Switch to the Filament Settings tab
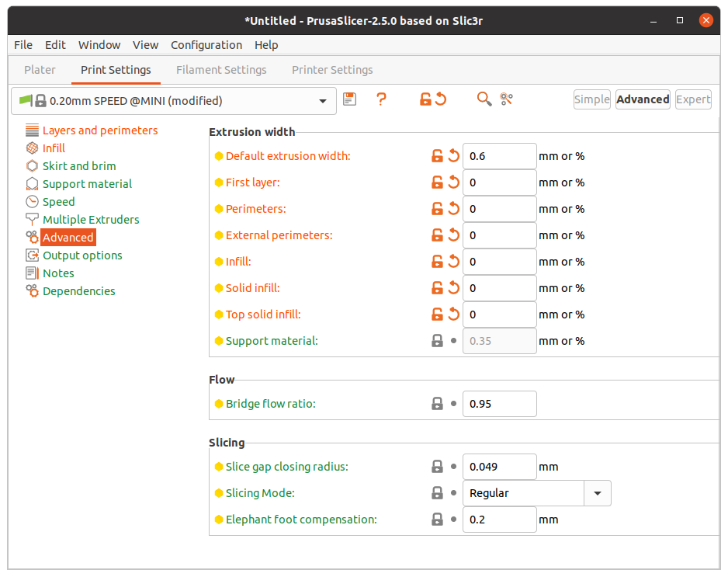The height and width of the screenshot is (577, 728). click(221, 70)
